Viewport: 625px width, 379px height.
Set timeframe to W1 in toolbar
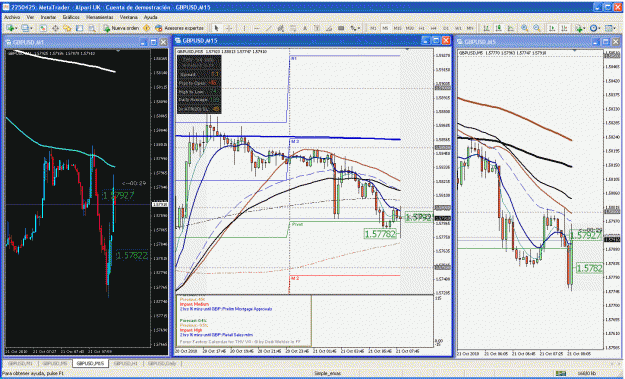tap(458, 28)
